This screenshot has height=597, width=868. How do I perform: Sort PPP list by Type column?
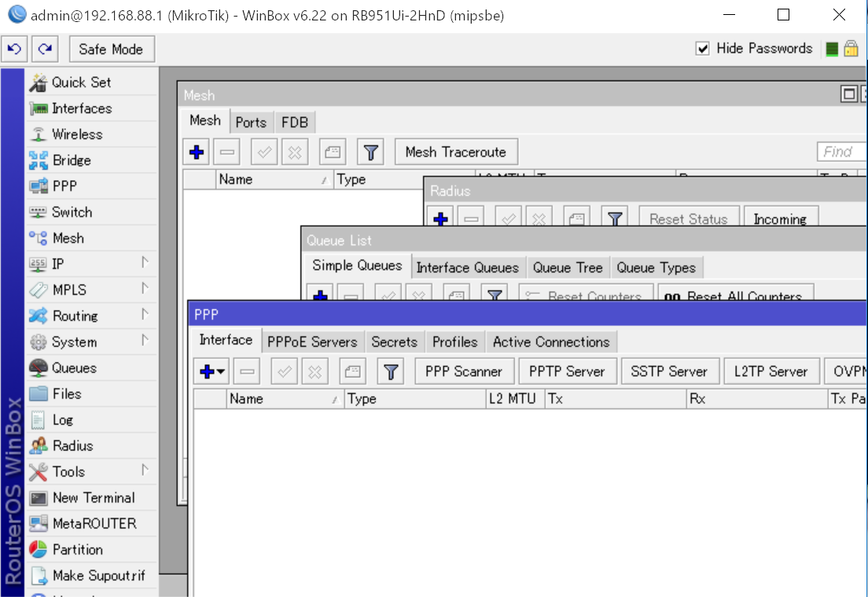[x=415, y=400]
